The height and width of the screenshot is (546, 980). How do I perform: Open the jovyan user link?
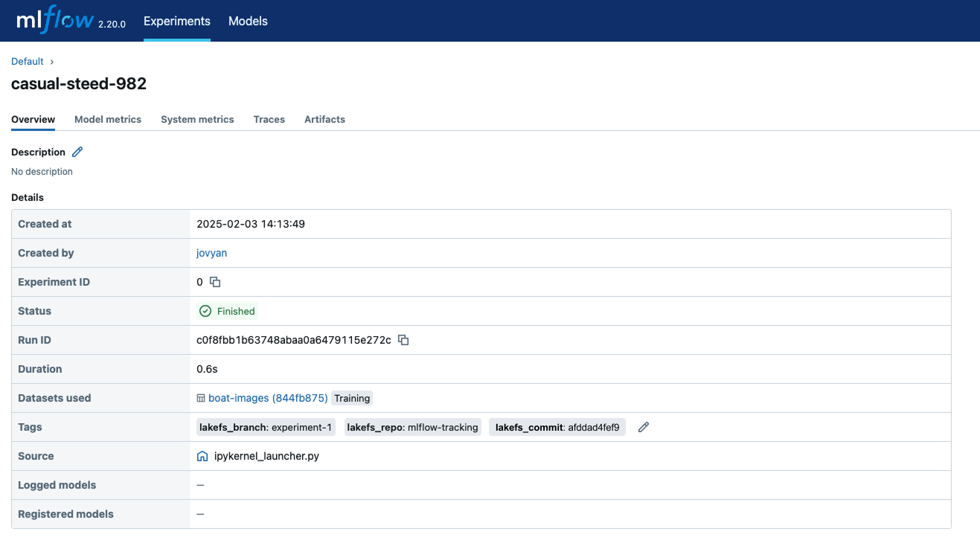(211, 253)
